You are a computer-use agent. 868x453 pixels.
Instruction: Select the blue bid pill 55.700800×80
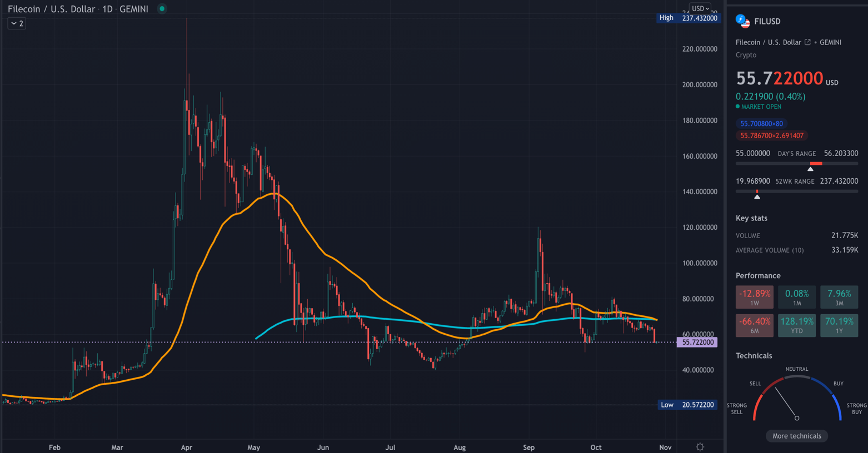coord(761,124)
